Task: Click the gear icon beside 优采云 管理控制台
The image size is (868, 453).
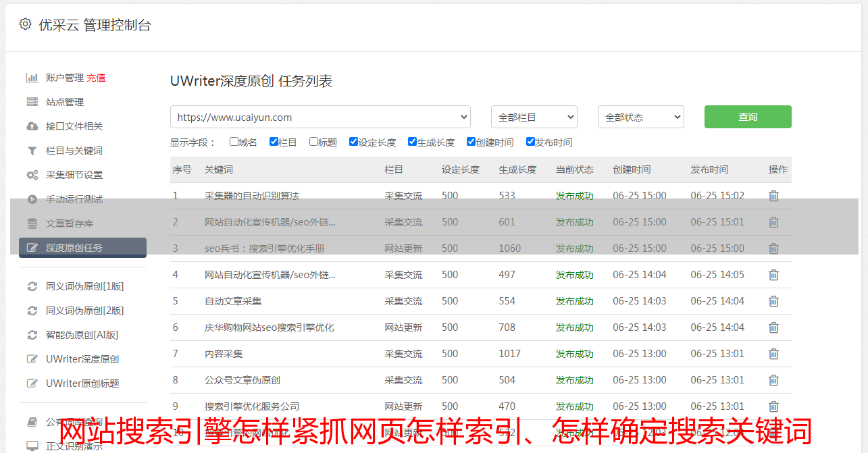Action: pyautogui.click(x=25, y=24)
